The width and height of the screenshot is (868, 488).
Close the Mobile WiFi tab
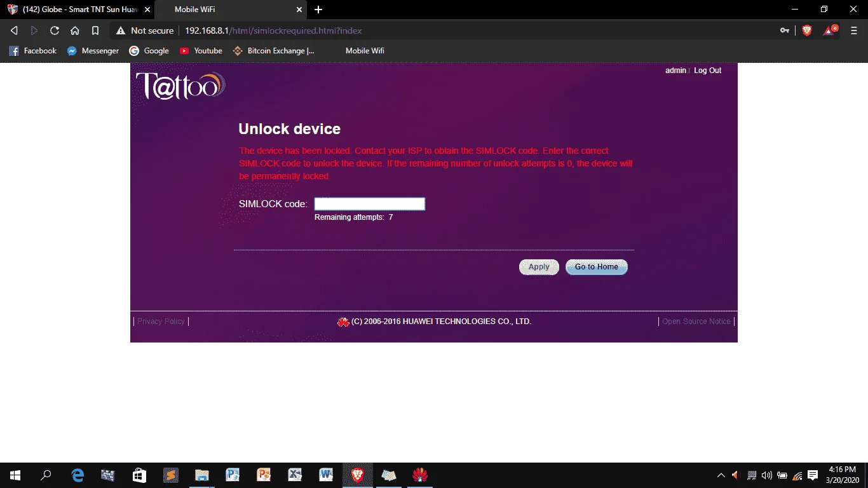(300, 10)
